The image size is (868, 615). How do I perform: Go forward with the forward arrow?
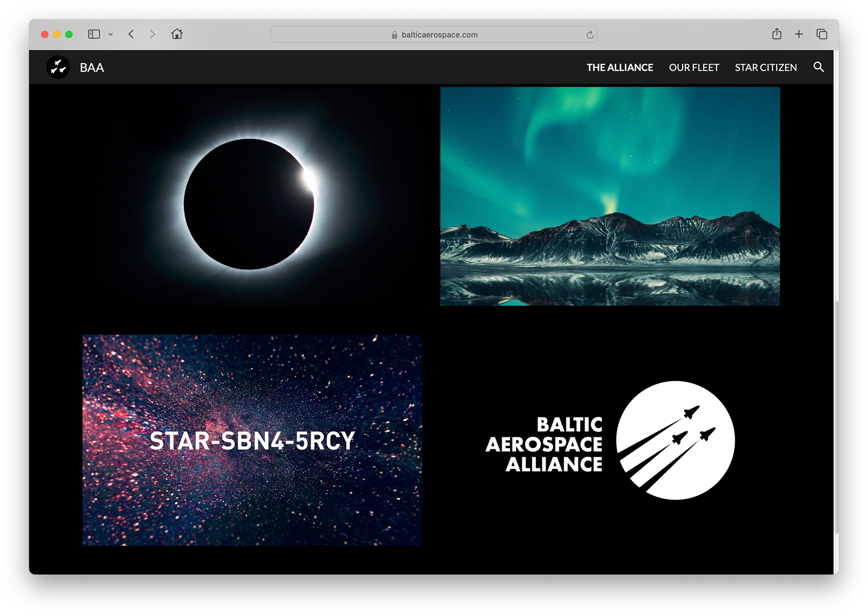pos(152,34)
